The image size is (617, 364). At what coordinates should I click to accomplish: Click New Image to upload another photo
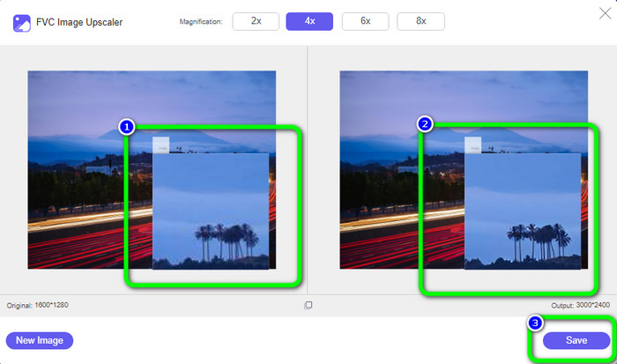point(40,340)
